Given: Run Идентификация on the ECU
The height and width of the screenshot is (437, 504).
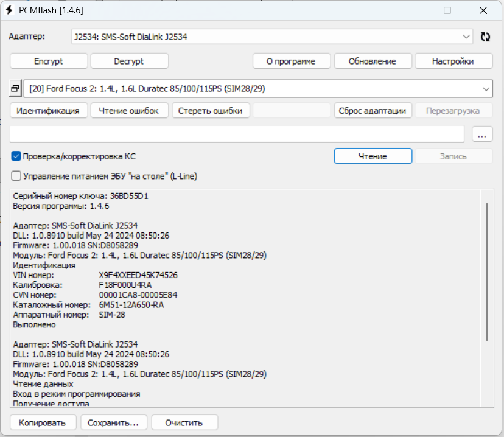Looking at the screenshot, I should pos(48,111).
